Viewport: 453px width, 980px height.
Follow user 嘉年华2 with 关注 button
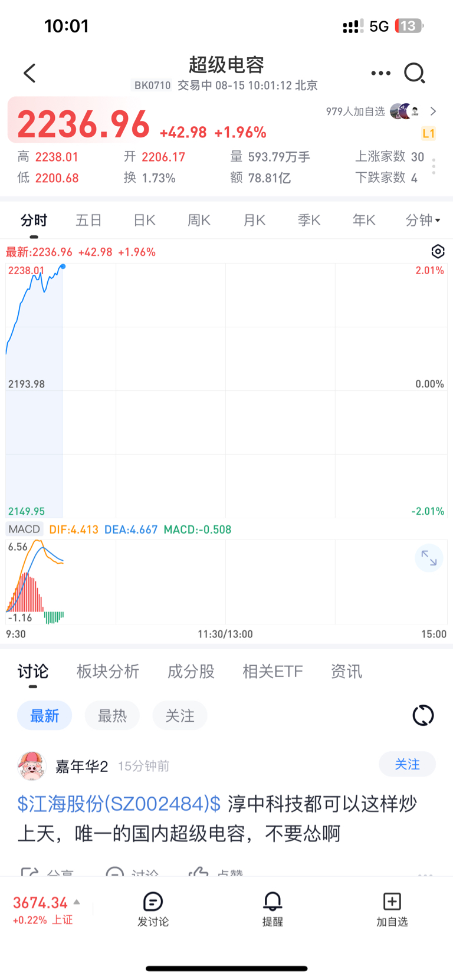click(407, 764)
